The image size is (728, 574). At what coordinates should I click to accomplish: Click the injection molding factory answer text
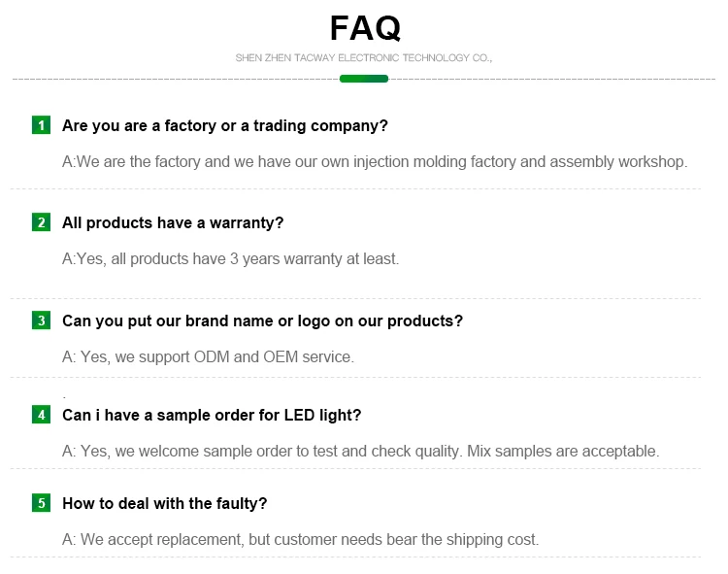point(375,161)
